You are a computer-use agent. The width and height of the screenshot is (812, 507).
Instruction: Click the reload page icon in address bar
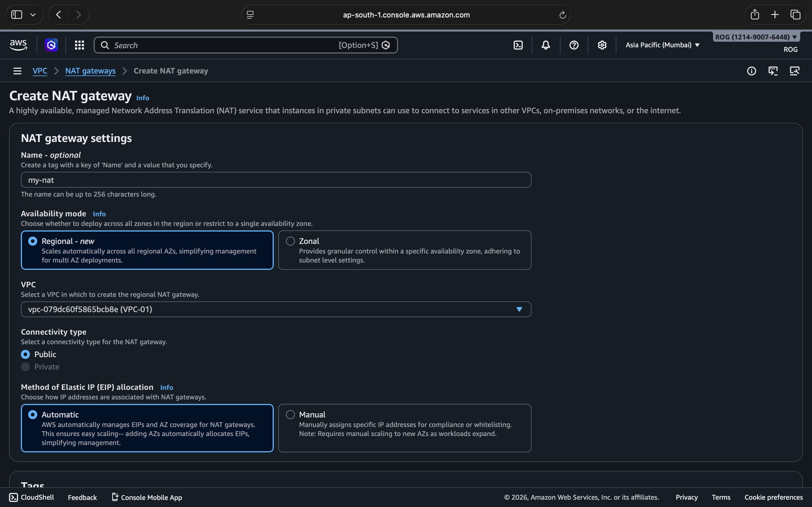click(x=562, y=15)
